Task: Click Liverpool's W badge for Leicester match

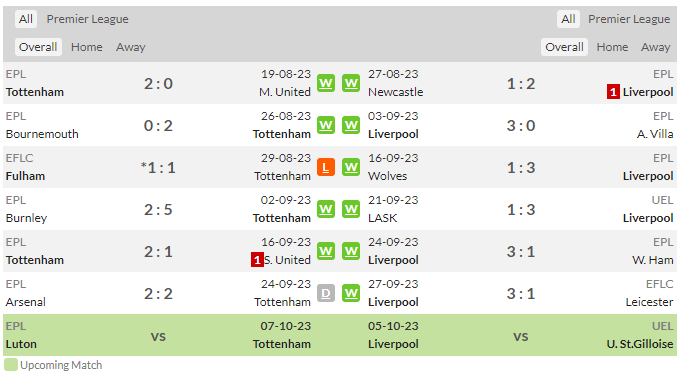Action: tap(351, 293)
